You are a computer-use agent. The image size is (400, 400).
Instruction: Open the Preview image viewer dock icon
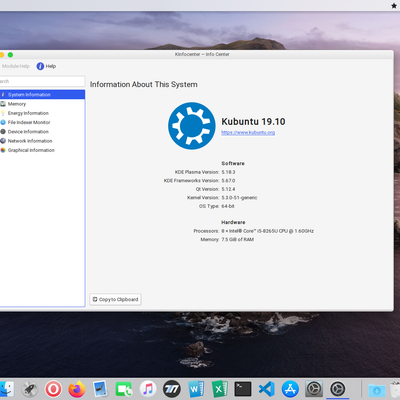[100, 389]
